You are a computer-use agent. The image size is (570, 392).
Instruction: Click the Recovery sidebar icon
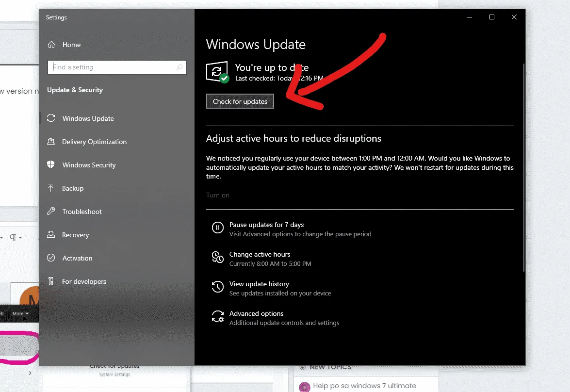coord(51,234)
